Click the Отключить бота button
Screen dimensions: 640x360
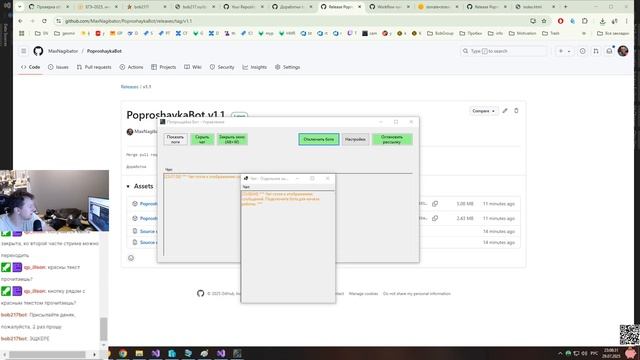point(319,139)
